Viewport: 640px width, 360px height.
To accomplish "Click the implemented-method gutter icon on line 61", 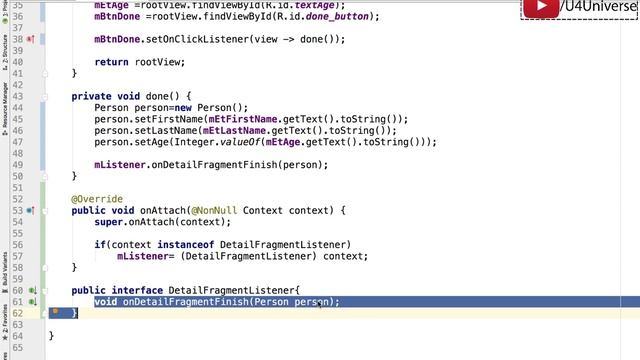I will (32, 302).
